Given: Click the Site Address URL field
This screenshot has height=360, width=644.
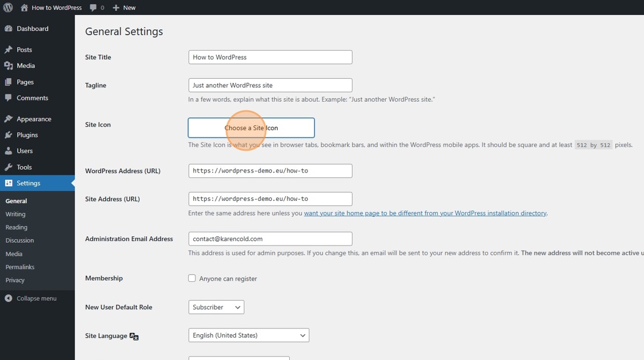Looking at the screenshot, I should (x=270, y=198).
